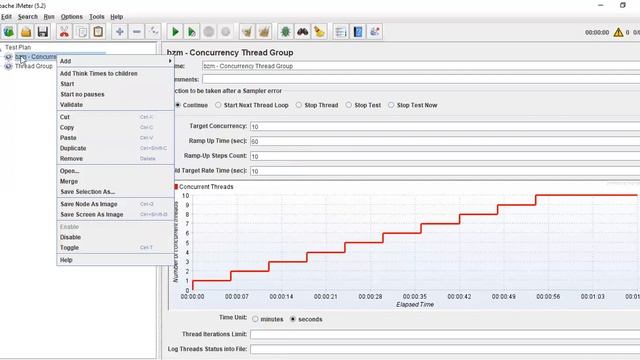Expand the Add submenu in the context menu

pos(116,61)
